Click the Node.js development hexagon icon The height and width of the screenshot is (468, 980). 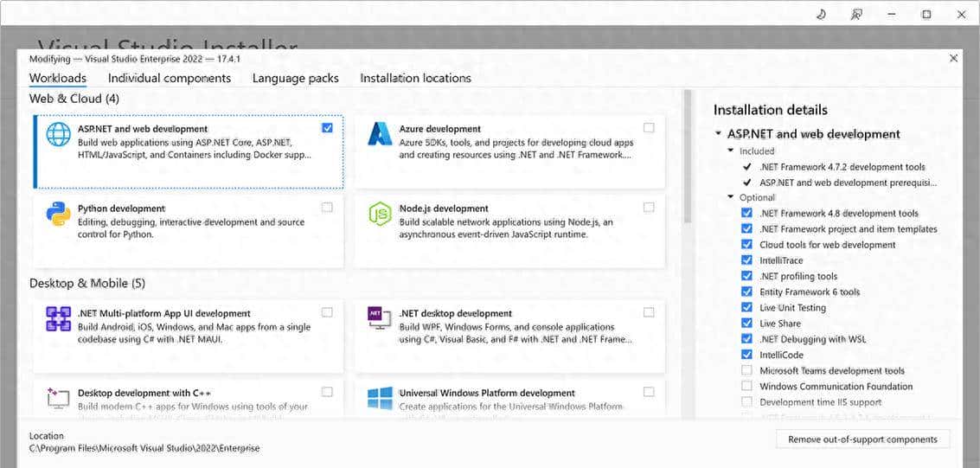[380, 214]
